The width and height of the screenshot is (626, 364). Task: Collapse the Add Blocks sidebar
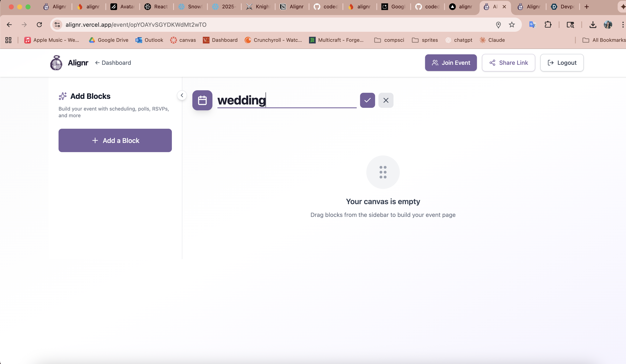point(182,95)
